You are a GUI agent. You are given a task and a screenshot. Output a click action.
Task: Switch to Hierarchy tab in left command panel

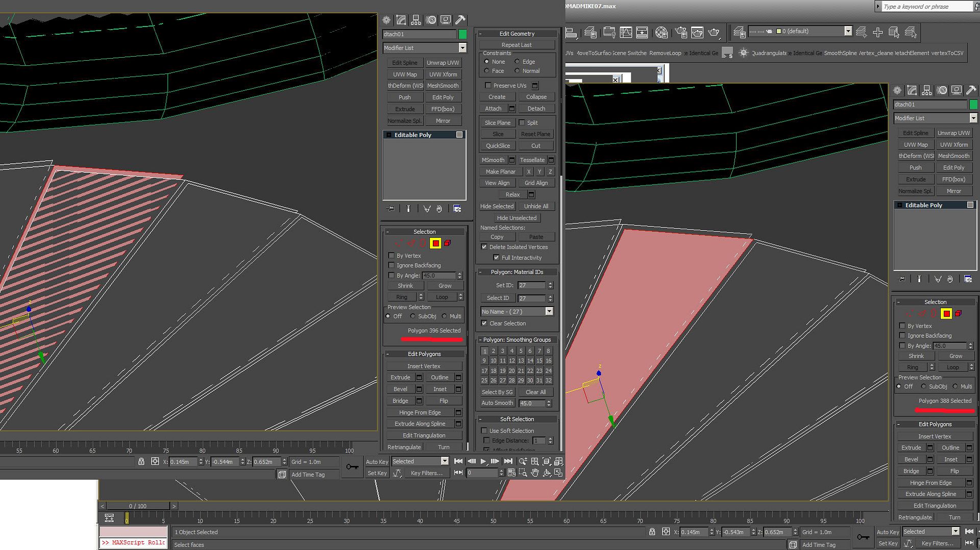[416, 20]
